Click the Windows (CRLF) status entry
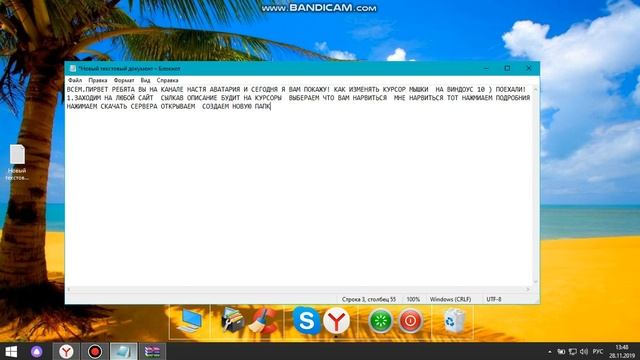Viewport: 640px width, 360px height. 450,299
